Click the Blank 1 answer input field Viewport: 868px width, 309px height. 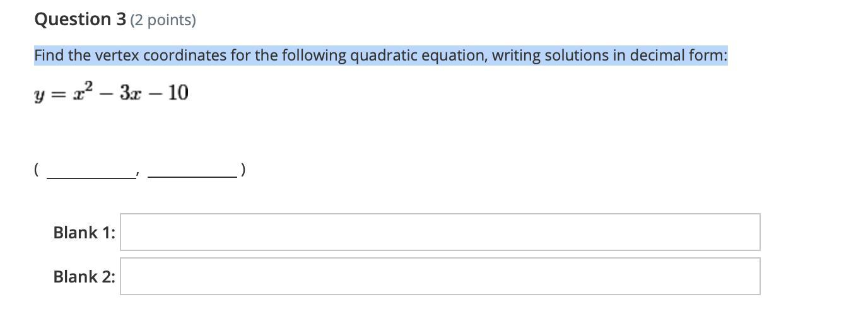pos(440,232)
